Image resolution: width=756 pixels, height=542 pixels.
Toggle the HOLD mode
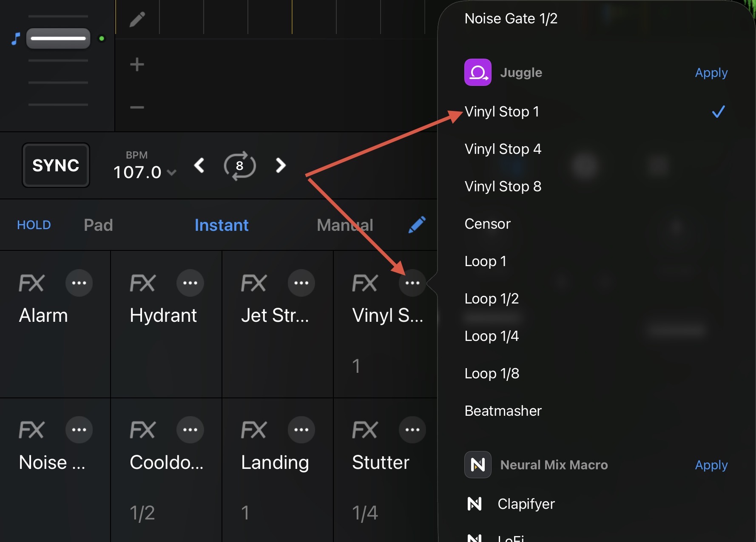[x=34, y=225]
